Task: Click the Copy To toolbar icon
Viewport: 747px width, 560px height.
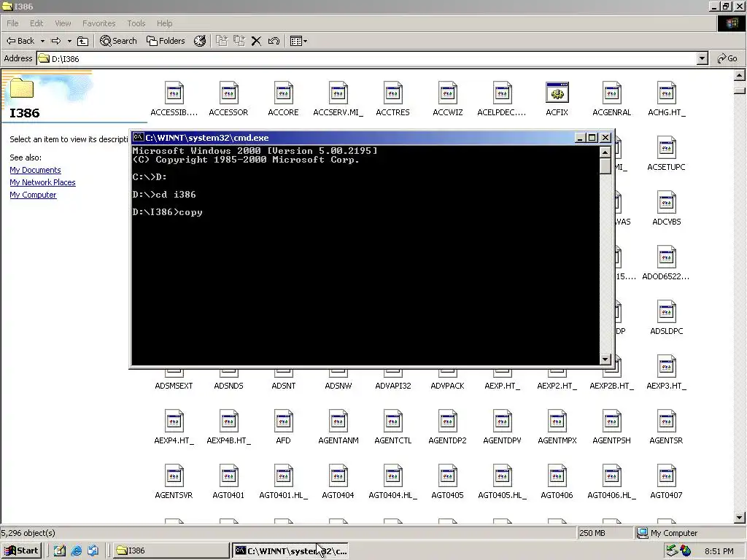Action: [239, 41]
